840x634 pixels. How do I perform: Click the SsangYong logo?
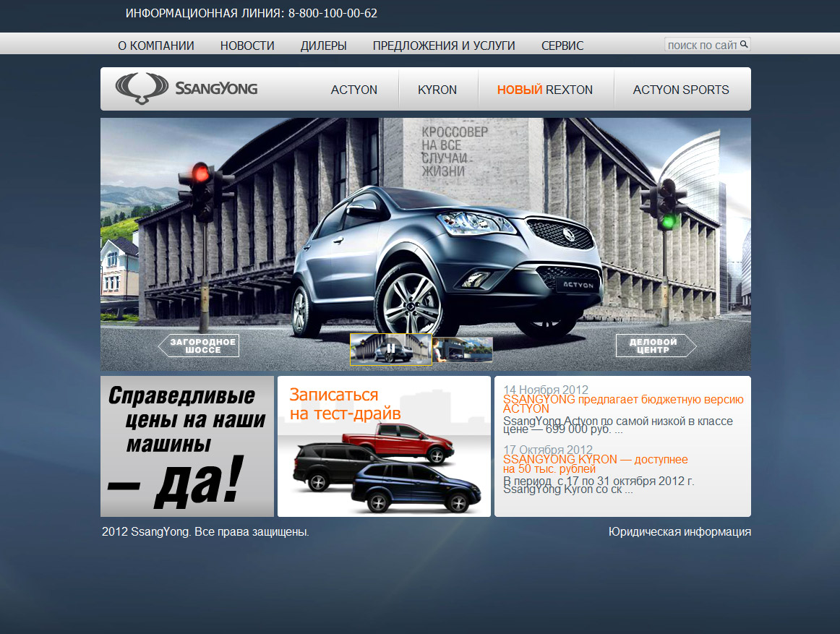pos(187,88)
